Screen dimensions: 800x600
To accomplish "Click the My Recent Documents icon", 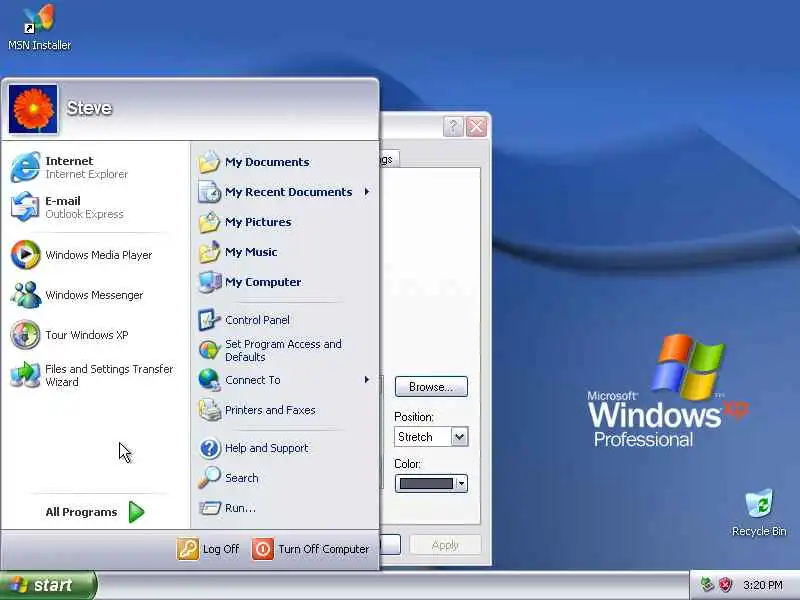I will point(209,192).
